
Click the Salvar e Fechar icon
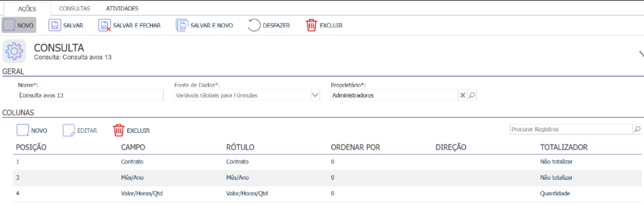[105, 25]
